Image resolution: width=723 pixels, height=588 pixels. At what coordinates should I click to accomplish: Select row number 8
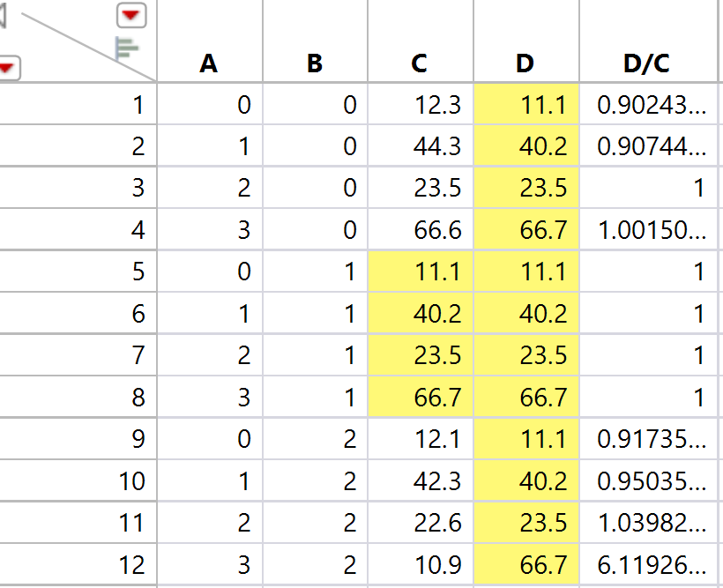pos(78,397)
